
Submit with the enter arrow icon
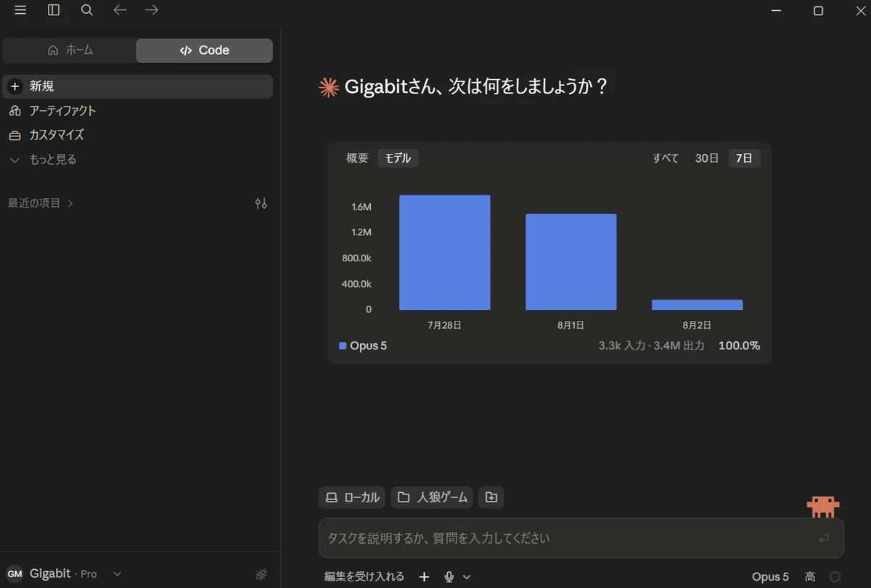coord(824,539)
